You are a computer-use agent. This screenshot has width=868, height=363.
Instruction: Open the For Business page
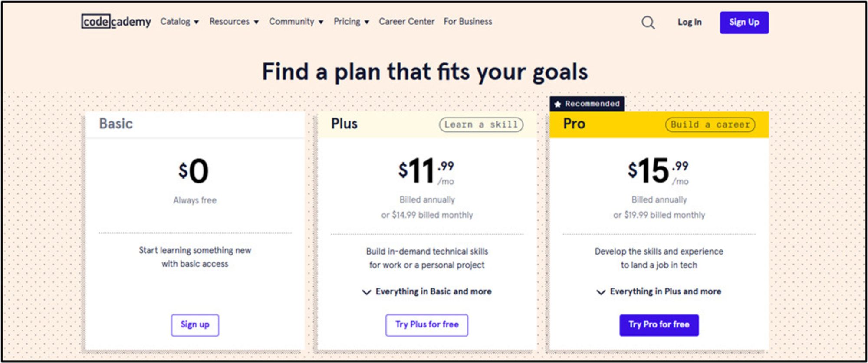point(467,22)
